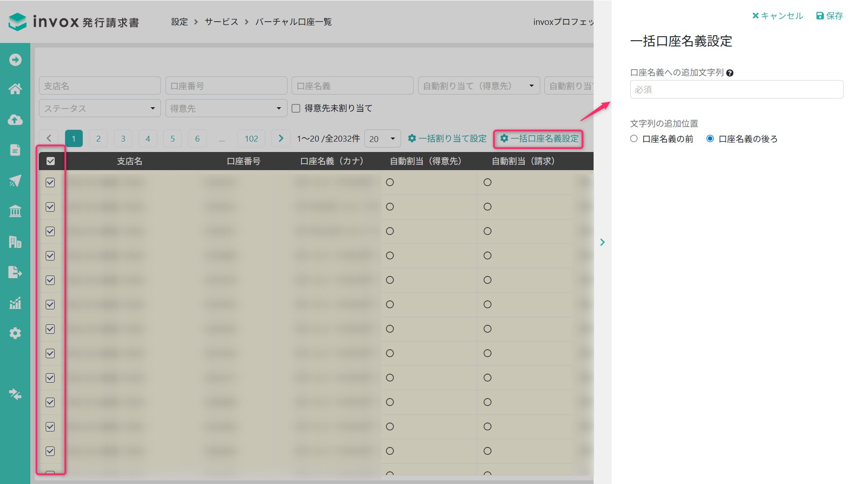Click the document icon in sidebar
The width and height of the screenshot is (868, 484).
pos(15,150)
